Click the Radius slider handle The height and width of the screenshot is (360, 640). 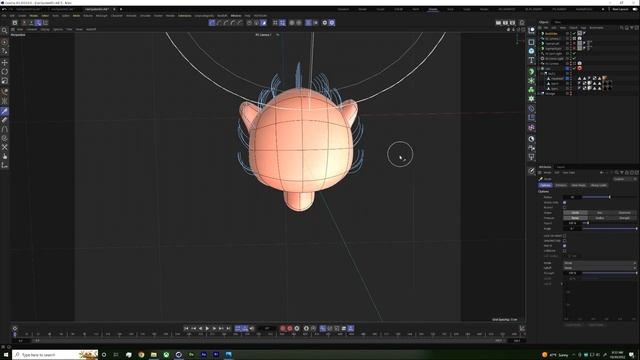point(610,197)
